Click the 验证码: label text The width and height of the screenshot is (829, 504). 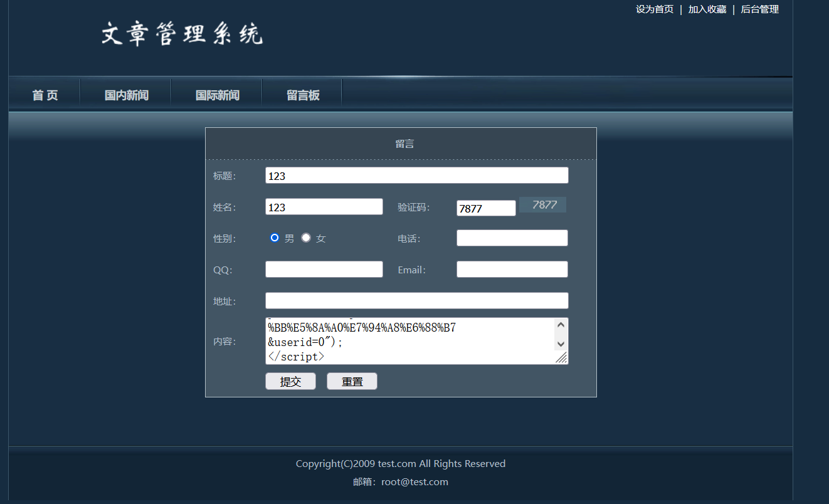tap(414, 207)
